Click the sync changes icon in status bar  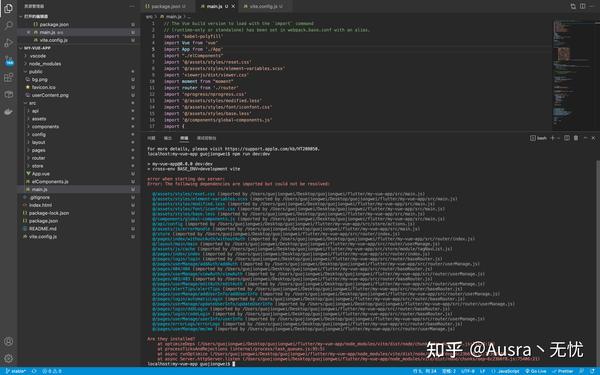pyautogui.click(x=34, y=371)
